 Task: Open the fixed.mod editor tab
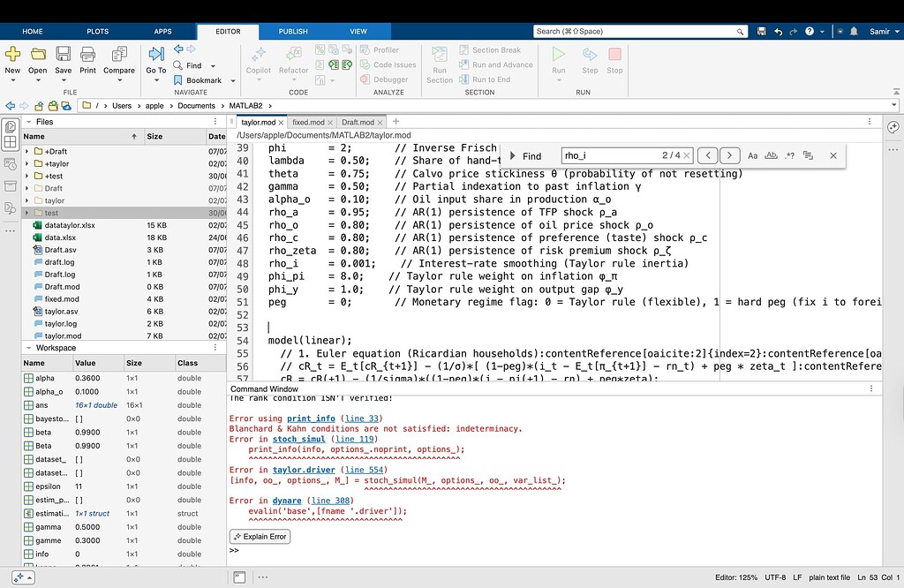pyautogui.click(x=308, y=122)
